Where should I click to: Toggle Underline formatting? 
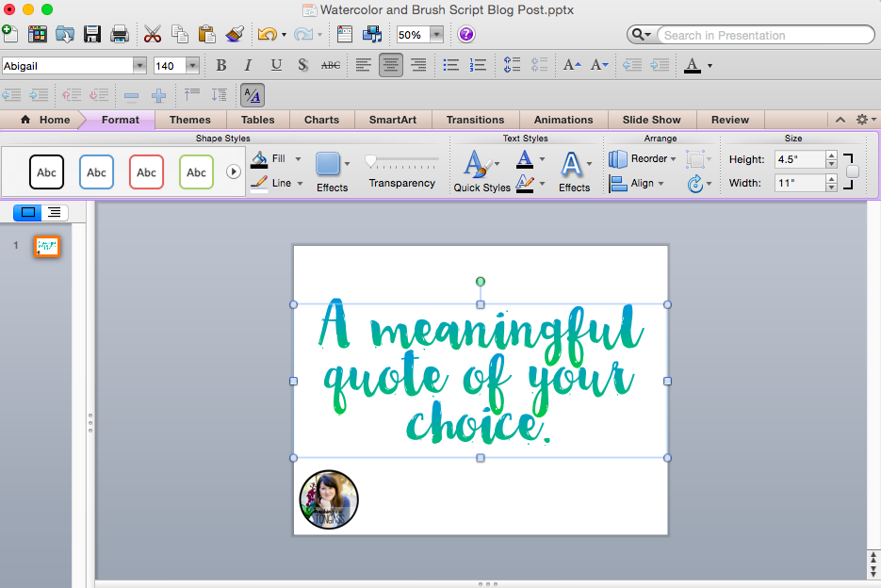click(x=276, y=65)
